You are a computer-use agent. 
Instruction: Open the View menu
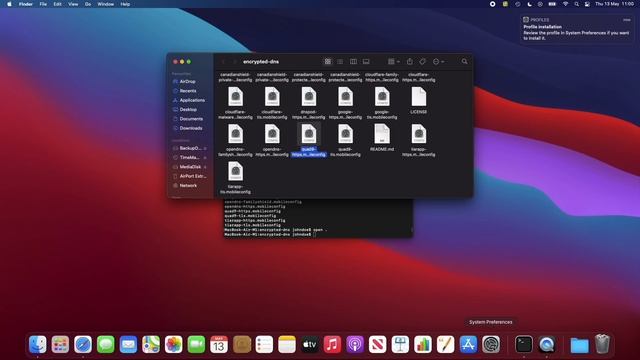tap(73, 4)
